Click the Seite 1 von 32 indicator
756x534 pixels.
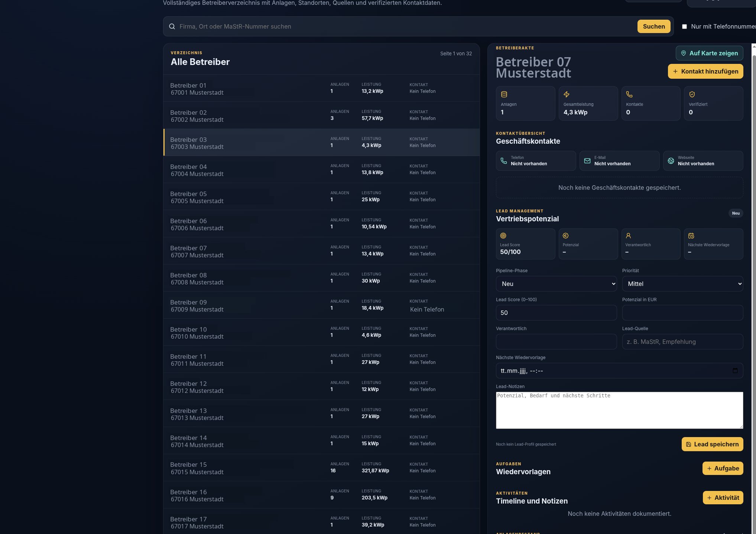coord(456,53)
